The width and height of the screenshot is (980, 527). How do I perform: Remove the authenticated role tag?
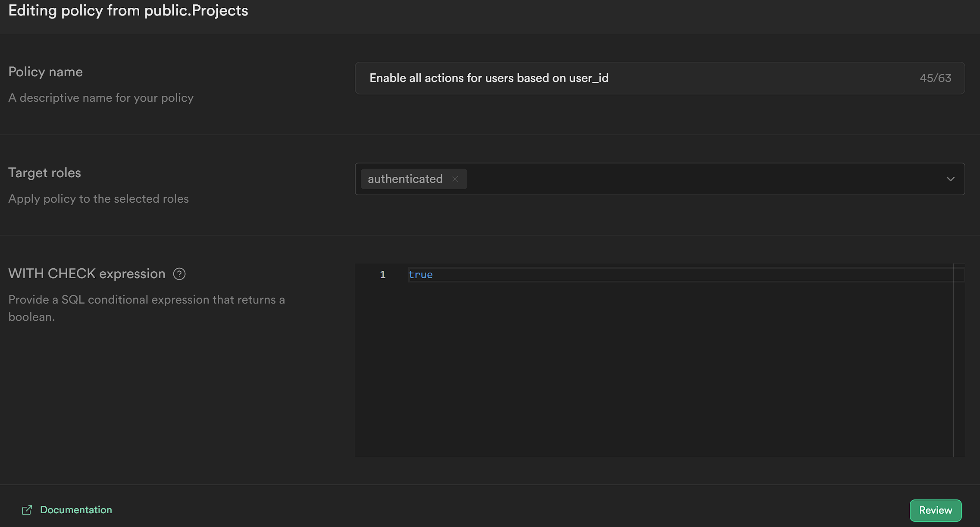pyautogui.click(x=455, y=179)
